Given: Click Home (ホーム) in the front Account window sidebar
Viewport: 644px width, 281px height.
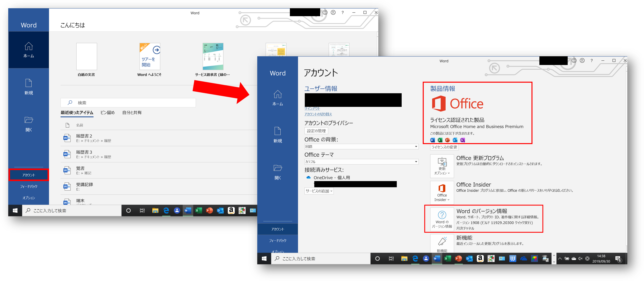Looking at the screenshot, I should [x=278, y=98].
